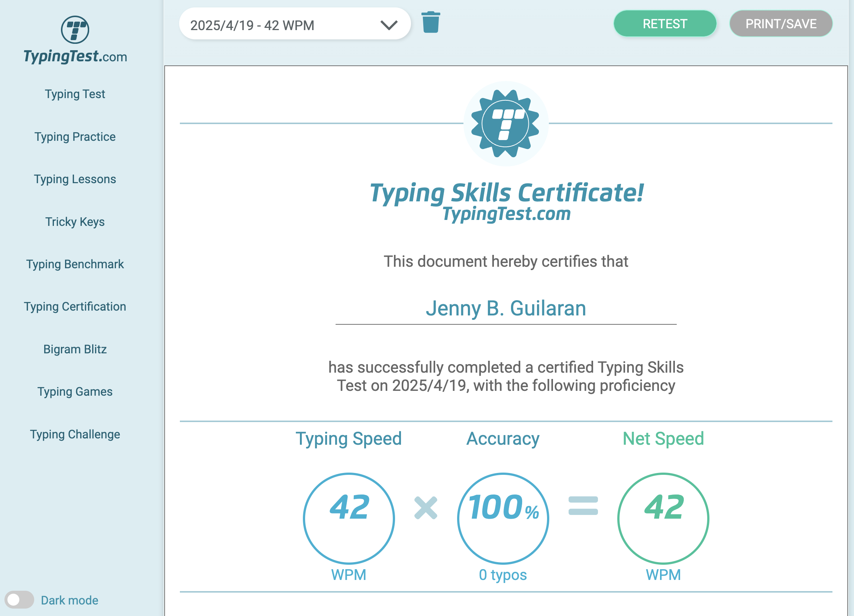The height and width of the screenshot is (616, 854).
Task: Click the 42 WPM Typing Speed circle
Action: (x=349, y=519)
